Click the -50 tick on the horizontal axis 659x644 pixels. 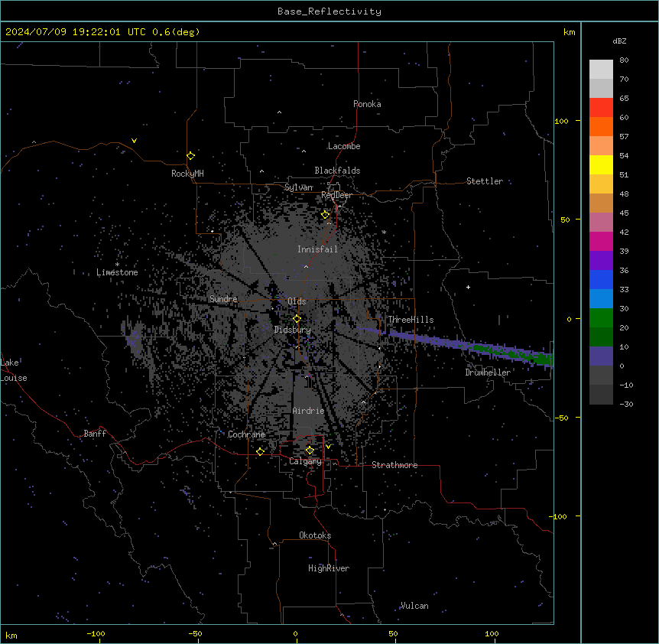click(195, 633)
